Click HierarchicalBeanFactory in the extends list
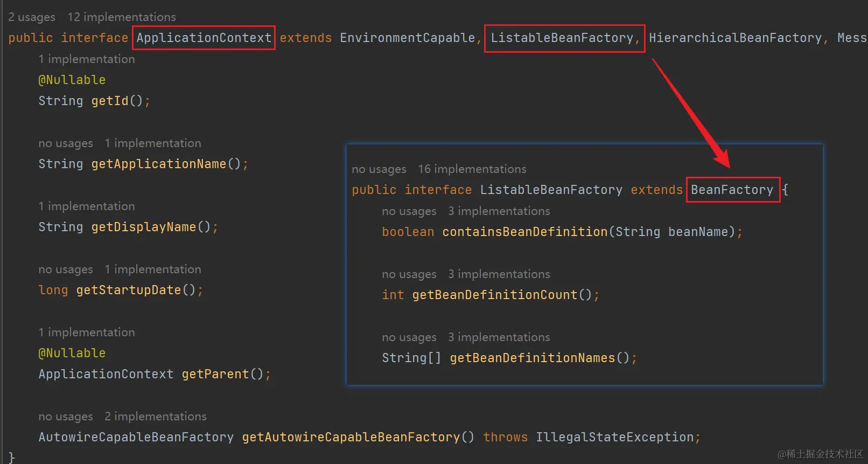The width and height of the screenshot is (868, 464). (736, 38)
